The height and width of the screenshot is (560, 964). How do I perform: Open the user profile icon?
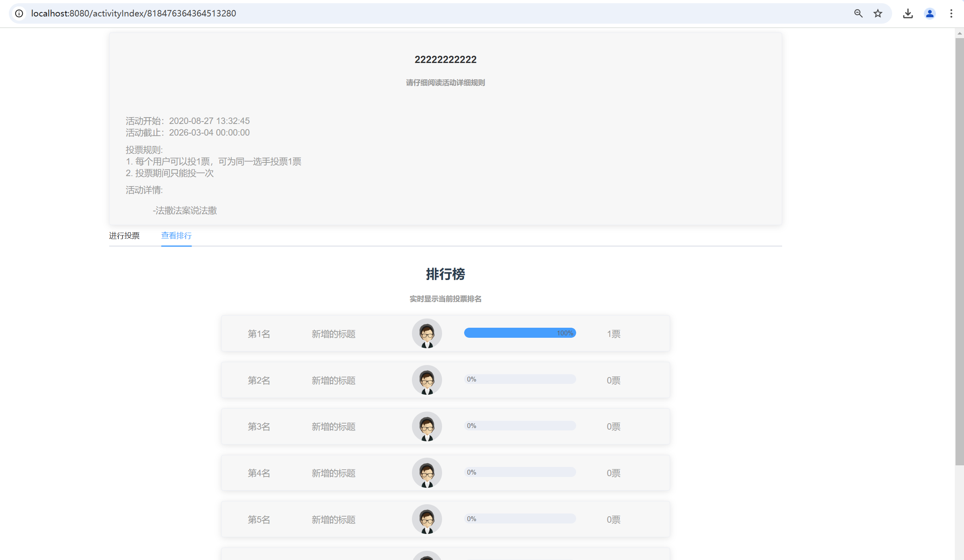(x=929, y=13)
